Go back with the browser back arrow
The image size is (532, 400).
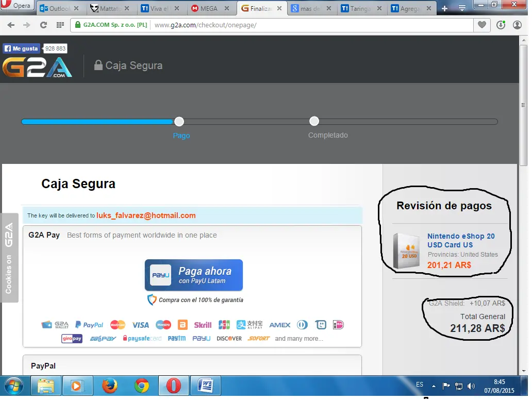pos(11,25)
